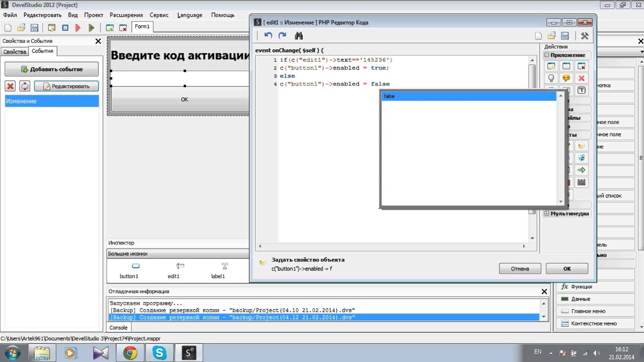Open the Помощь menu
The image size is (644, 362).
pos(223,15)
